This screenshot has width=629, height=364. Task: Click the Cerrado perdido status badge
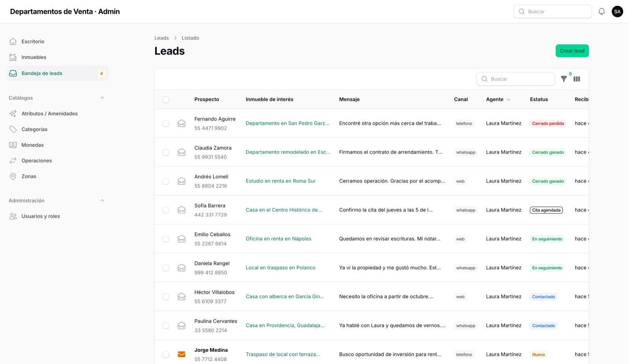pyautogui.click(x=548, y=123)
